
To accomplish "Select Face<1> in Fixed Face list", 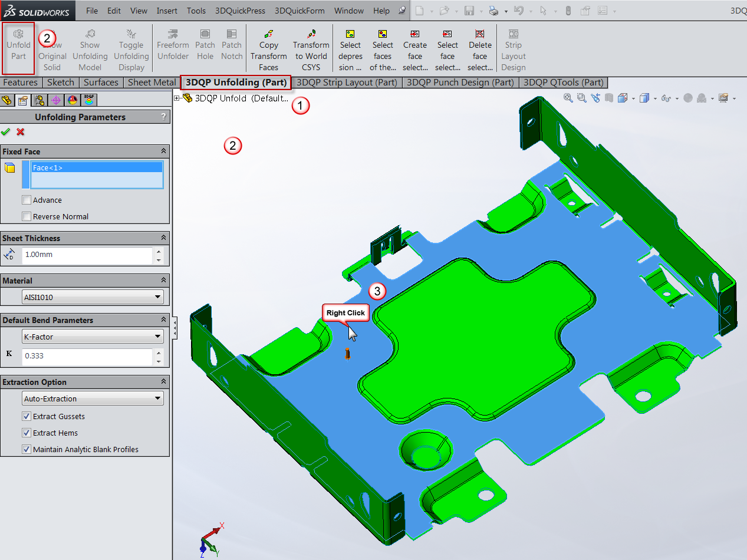I will (x=97, y=167).
